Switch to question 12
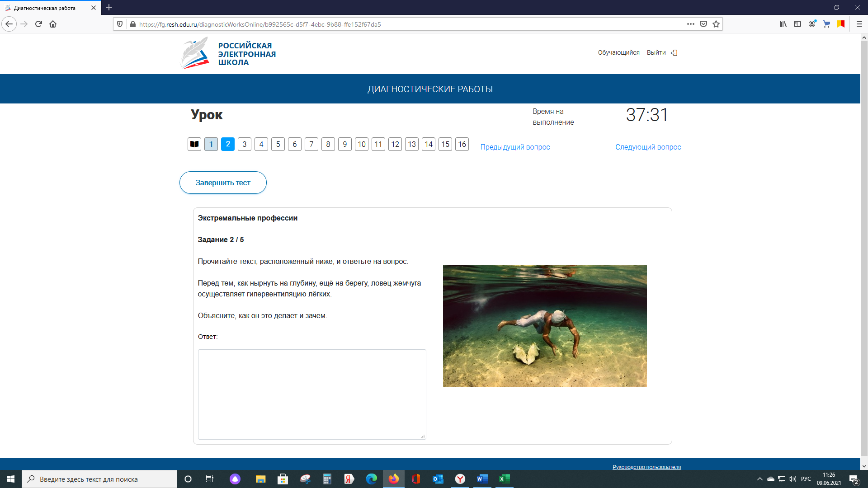Viewport: 868px width, 488px height. 395,144
